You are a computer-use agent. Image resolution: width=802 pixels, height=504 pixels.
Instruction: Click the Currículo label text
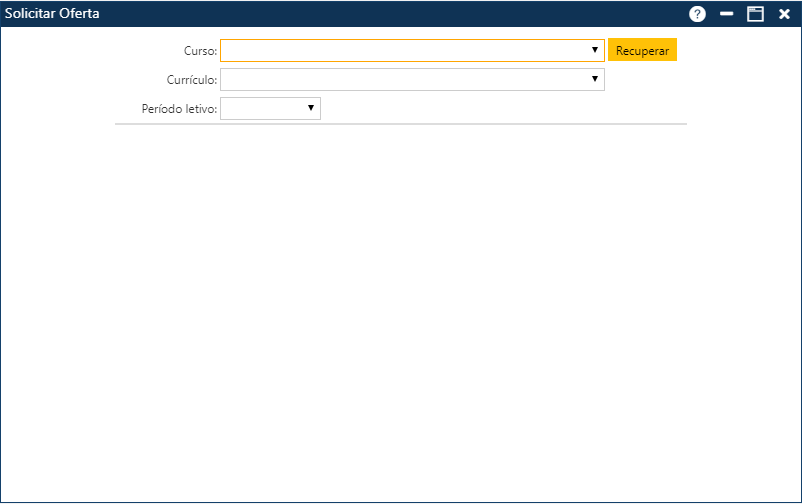192,79
